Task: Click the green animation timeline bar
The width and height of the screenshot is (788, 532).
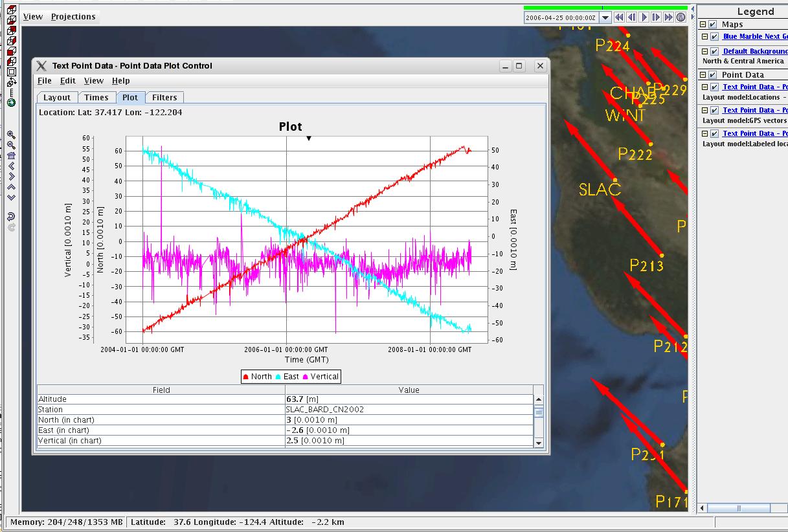Action: point(605,8)
